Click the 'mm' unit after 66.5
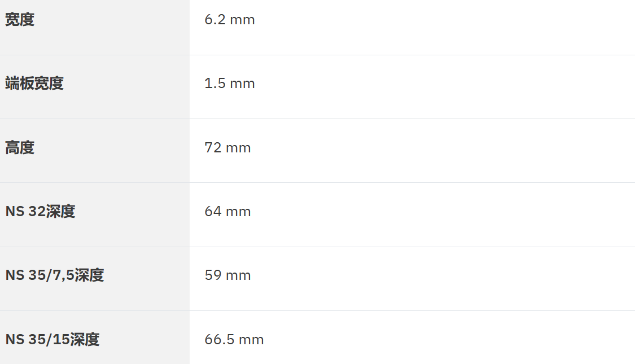 pos(251,340)
